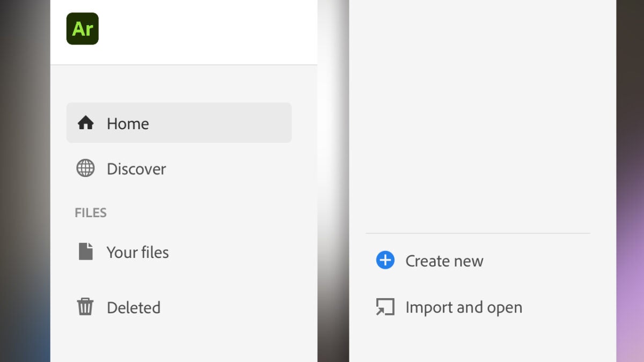Open the Discover section via its label
The height and width of the screenshot is (362, 644).
(136, 169)
